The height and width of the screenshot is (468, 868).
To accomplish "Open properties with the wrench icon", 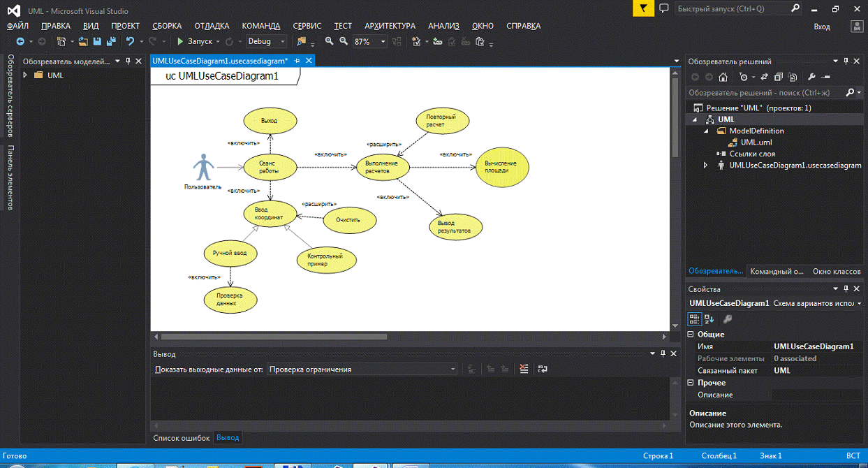I will point(811,78).
